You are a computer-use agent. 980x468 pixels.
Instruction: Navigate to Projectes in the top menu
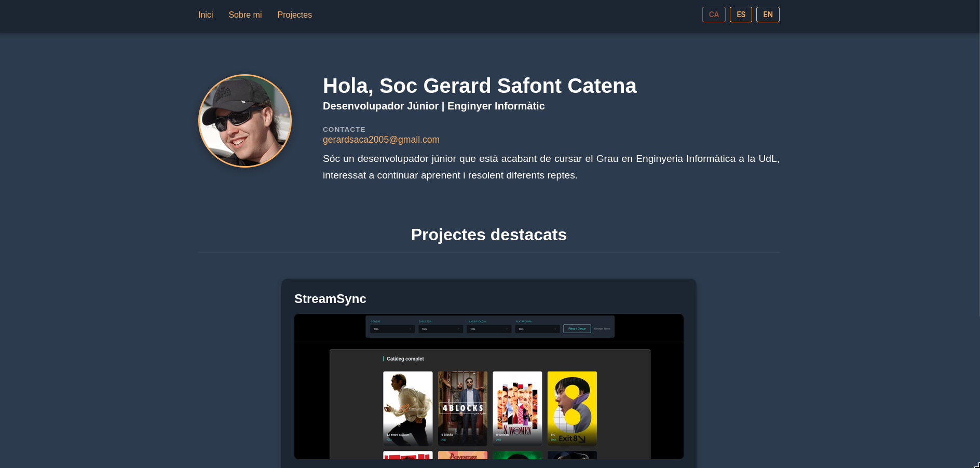(294, 15)
